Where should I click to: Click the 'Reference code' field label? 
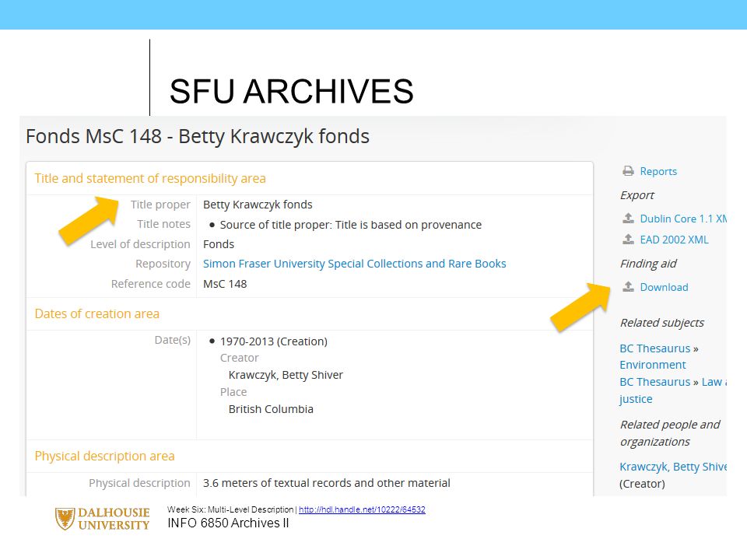[x=150, y=284]
